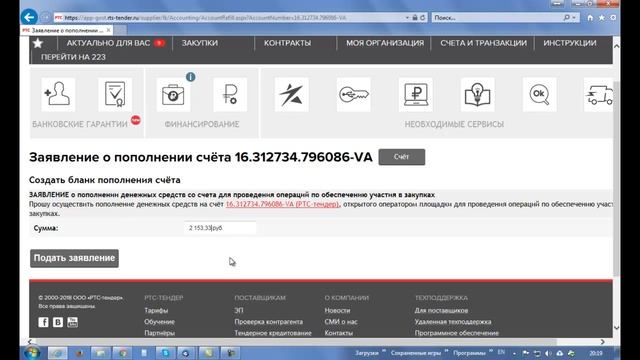640x360 pixels.
Task: Open the lightbulb book service icon
Action: (x=478, y=94)
